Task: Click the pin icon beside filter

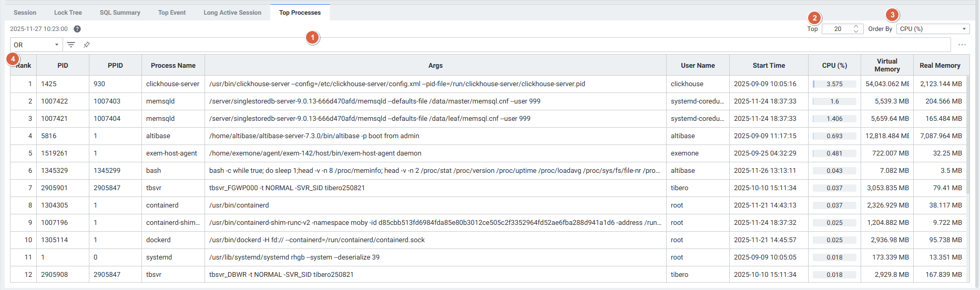Action: 87,45
